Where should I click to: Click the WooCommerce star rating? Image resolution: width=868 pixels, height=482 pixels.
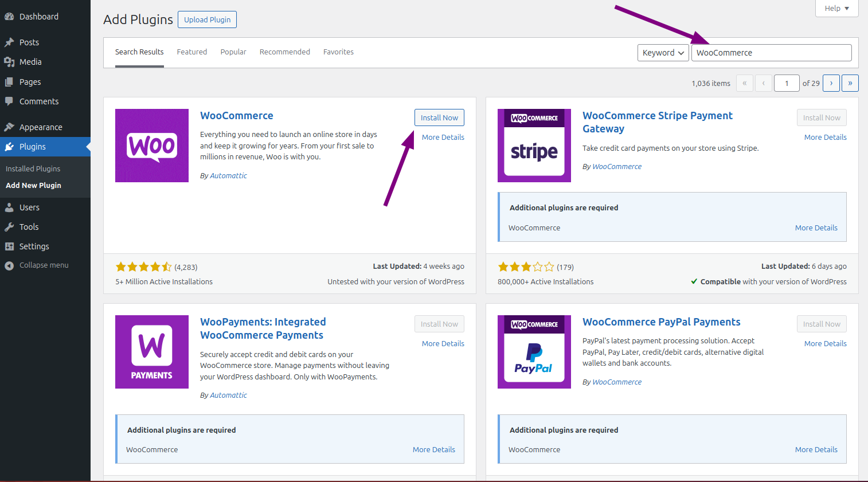tap(144, 267)
